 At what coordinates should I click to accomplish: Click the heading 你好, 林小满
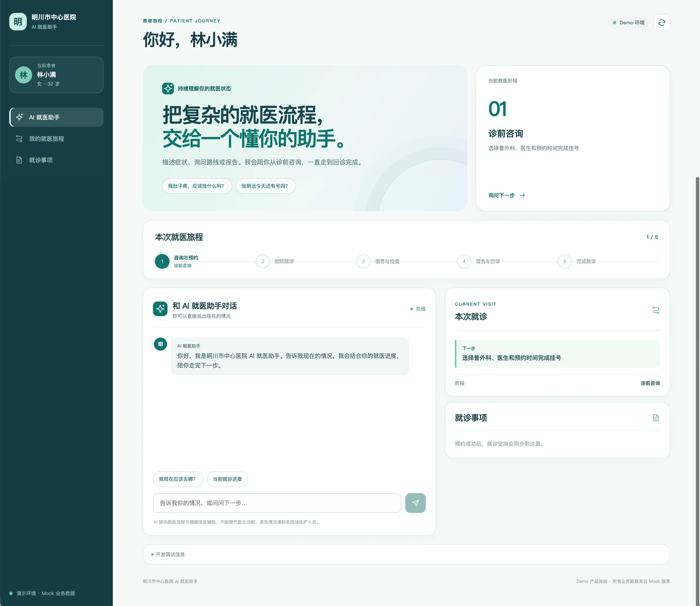click(190, 40)
